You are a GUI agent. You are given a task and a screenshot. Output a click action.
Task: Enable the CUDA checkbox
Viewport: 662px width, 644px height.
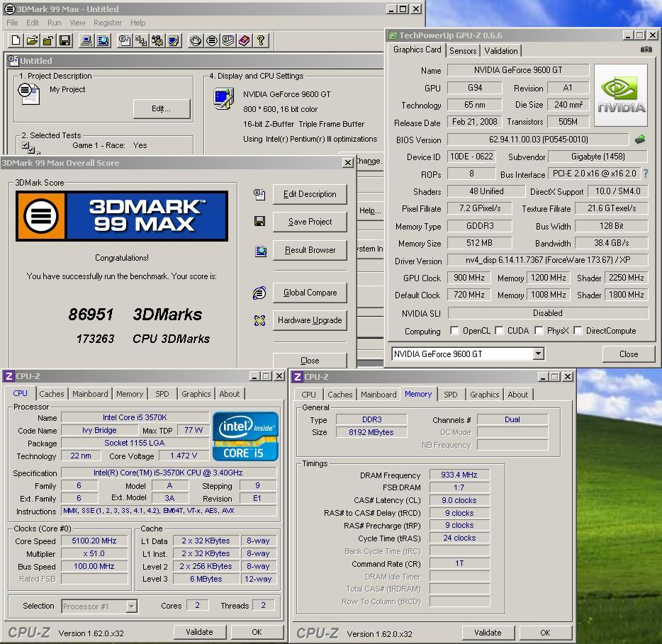click(x=499, y=330)
